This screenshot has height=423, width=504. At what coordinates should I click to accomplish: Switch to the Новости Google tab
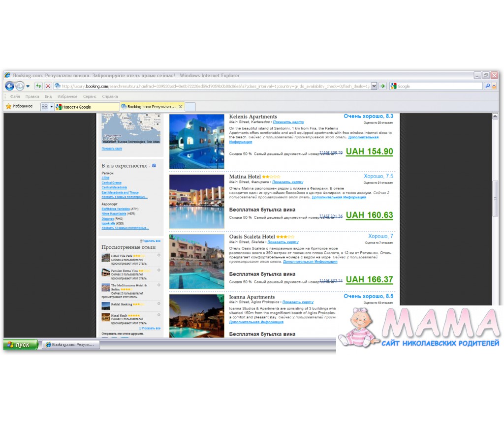pos(86,107)
